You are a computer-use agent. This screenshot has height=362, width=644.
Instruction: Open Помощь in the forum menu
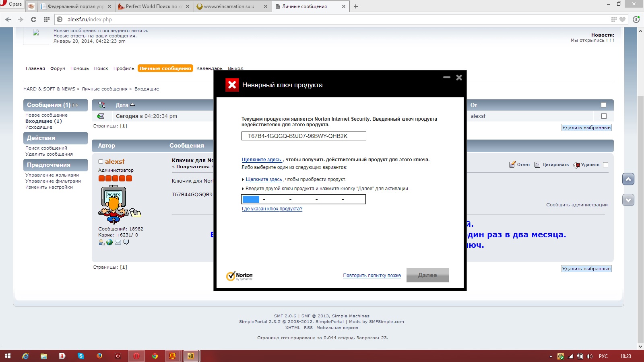tap(80, 68)
